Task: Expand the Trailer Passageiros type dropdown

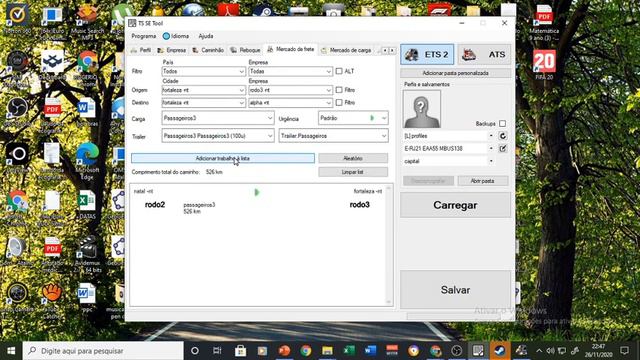Action: click(384, 136)
